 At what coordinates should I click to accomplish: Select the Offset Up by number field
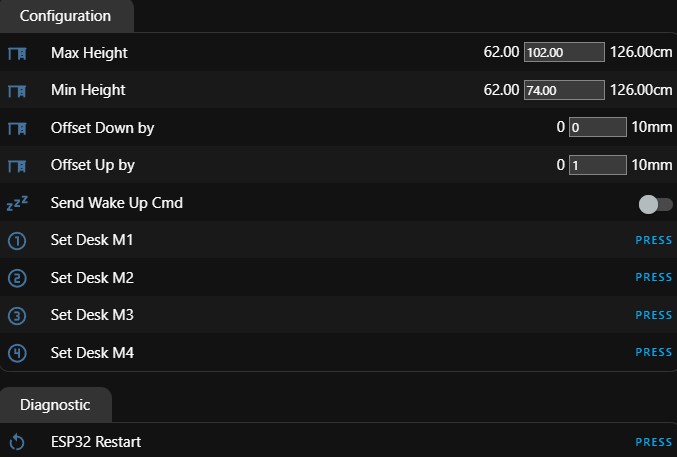pyautogui.click(x=598, y=165)
